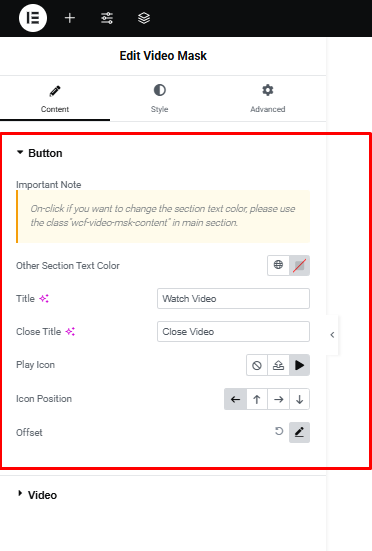Open the structure layers icon
This screenshot has height=551, width=372.
(x=144, y=18)
